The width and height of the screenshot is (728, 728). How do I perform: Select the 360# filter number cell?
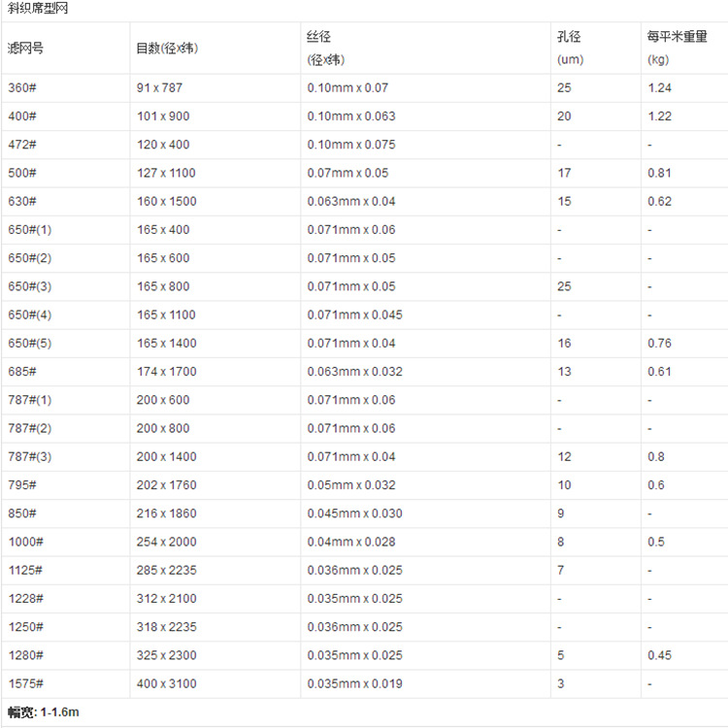[21, 88]
